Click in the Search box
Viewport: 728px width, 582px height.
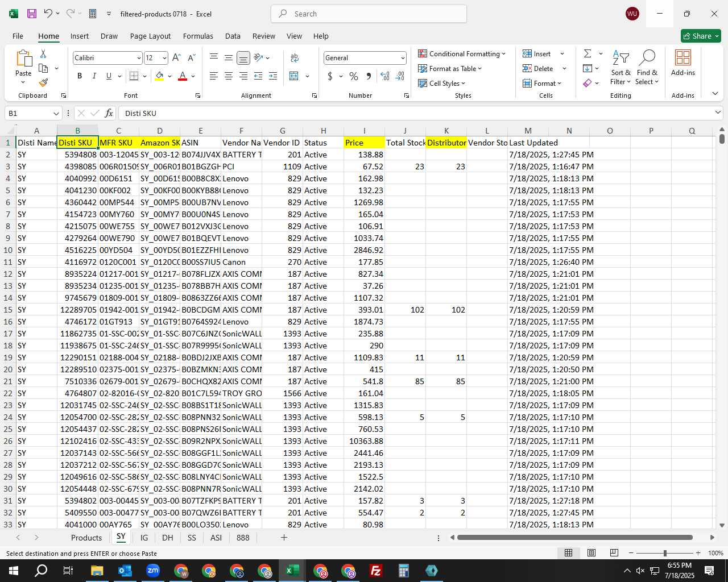click(x=369, y=14)
